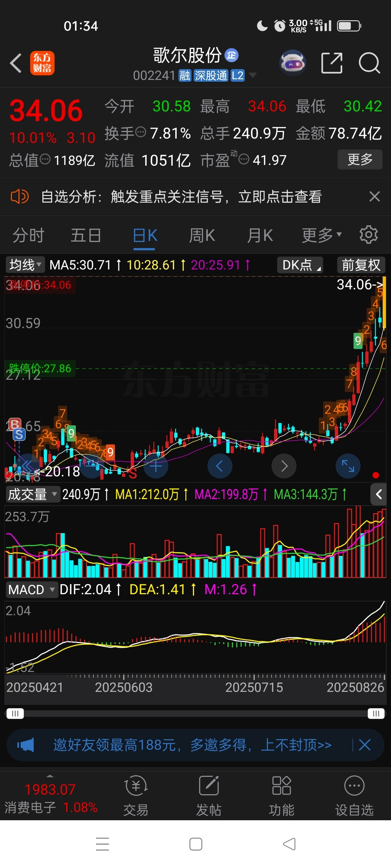Switch to the 月K tab
The width and height of the screenshot is (391, 868).
click(260, 235)
